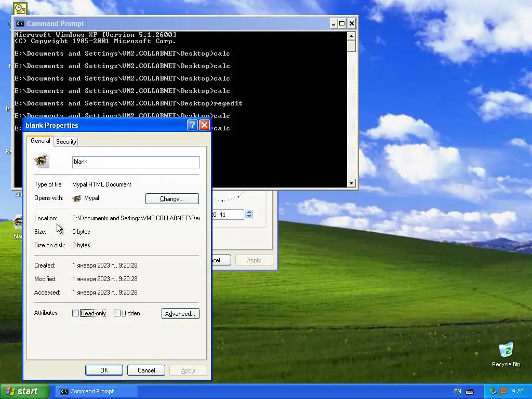This screenshot has width=532, height=399.
Task: Click the EN language indicator
Action: [x=457, y=392]
